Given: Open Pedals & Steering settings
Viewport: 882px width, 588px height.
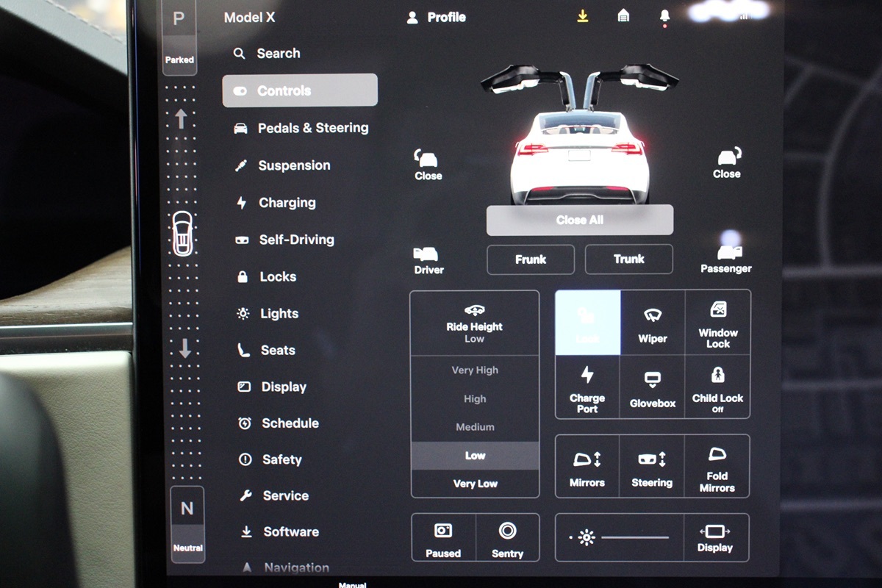Looking at the screenshot, I should pos(301,128).
